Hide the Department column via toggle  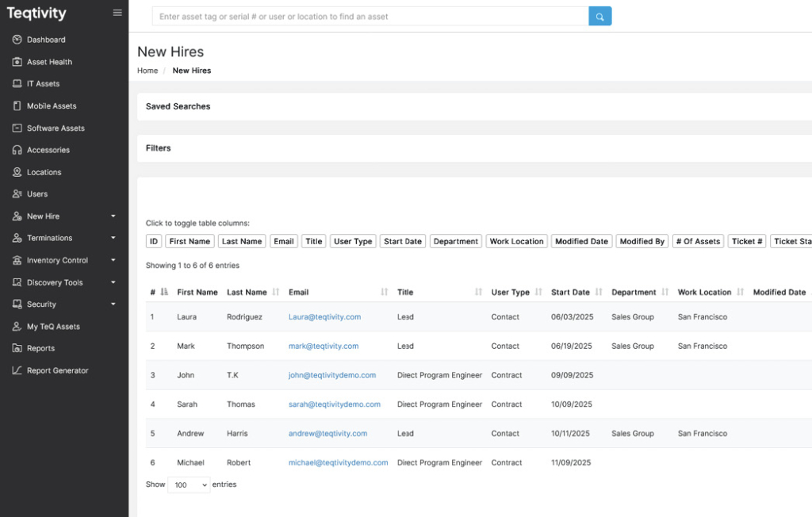456,242
